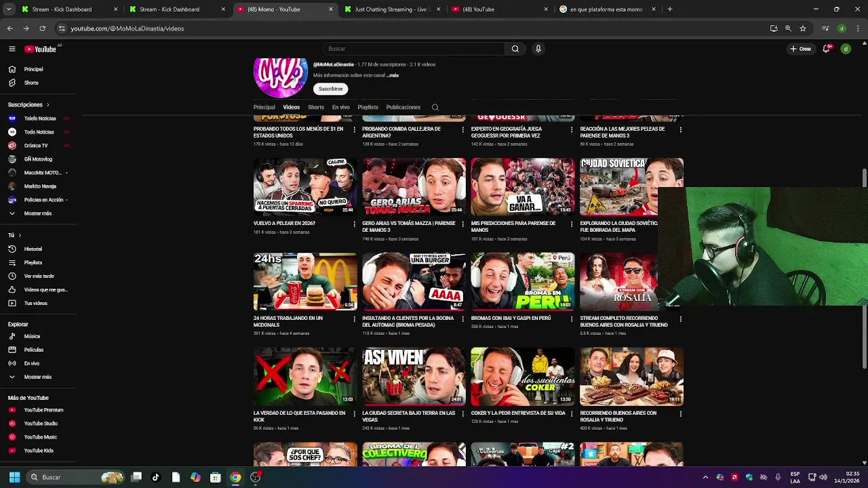
Task: Click the search magnifier button
Action: pyautogui.click(x=515, y=49)
